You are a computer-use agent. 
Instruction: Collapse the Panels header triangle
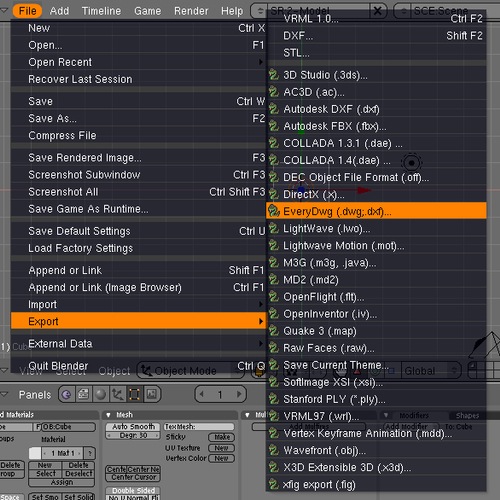pyautogui.click(x=4, y=394)
